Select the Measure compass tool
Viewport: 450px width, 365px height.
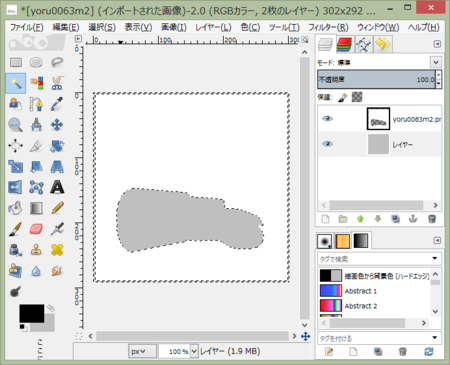point(36,125)
